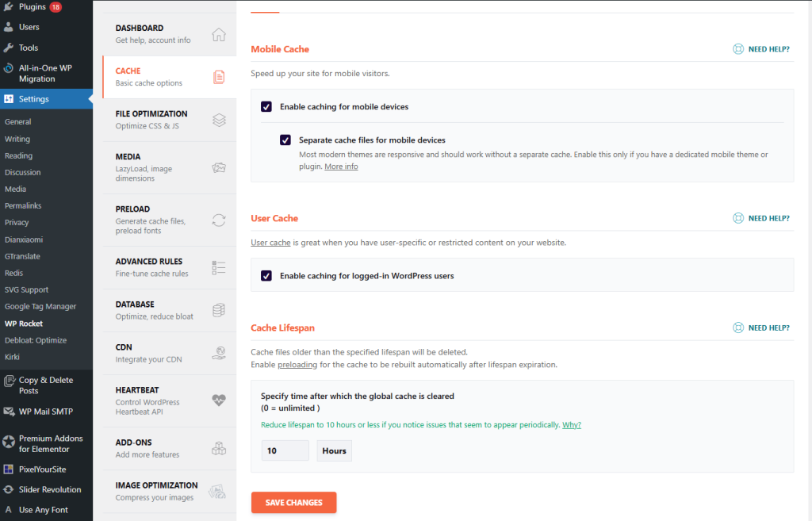
Task: Disable caching for logged-in WordPress users
Action: [266, 276]
